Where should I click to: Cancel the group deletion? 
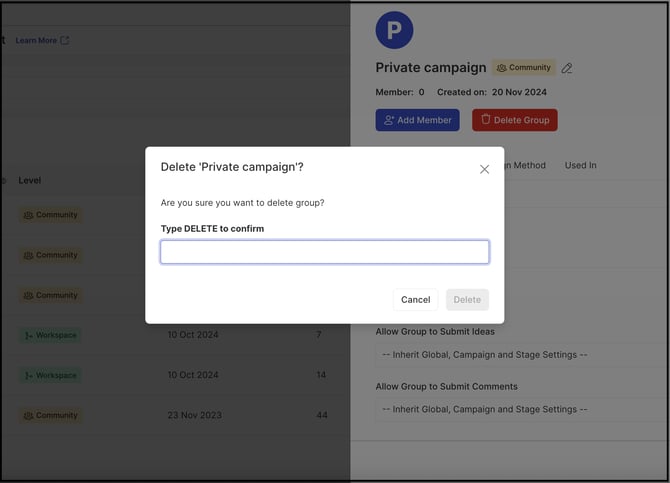point(415,300)
